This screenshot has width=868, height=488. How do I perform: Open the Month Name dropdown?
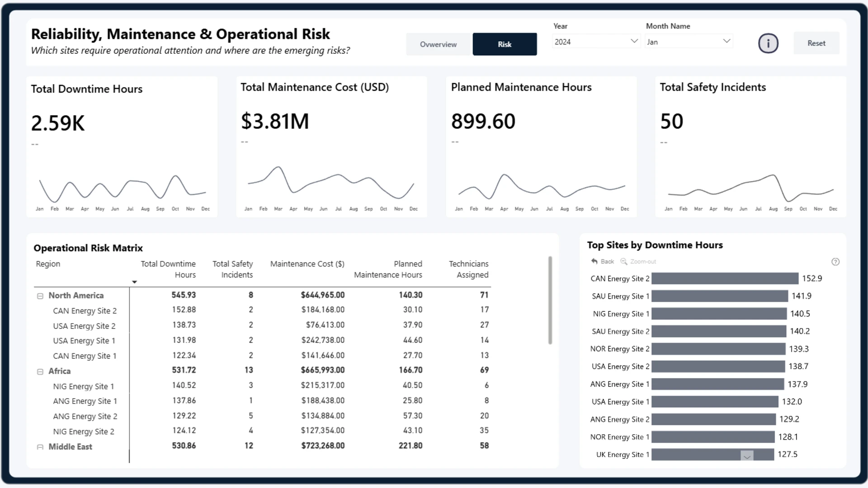click(689, 42)
